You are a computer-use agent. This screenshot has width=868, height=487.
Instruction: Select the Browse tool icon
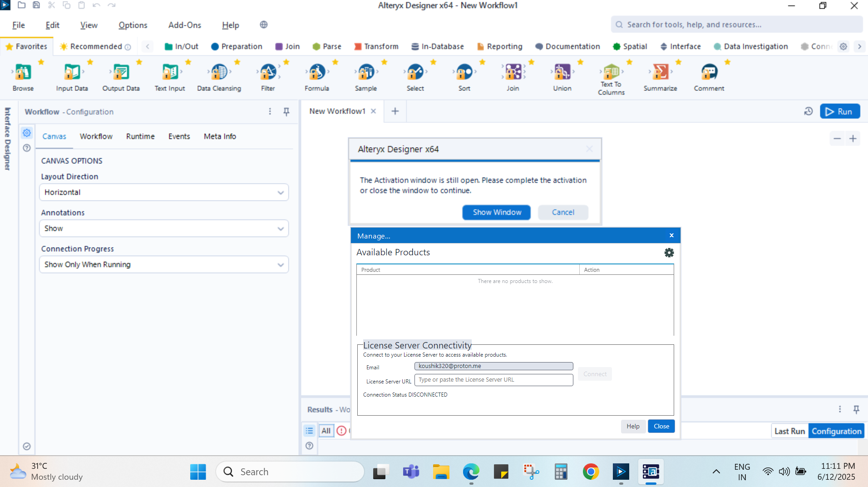point(23,72)
